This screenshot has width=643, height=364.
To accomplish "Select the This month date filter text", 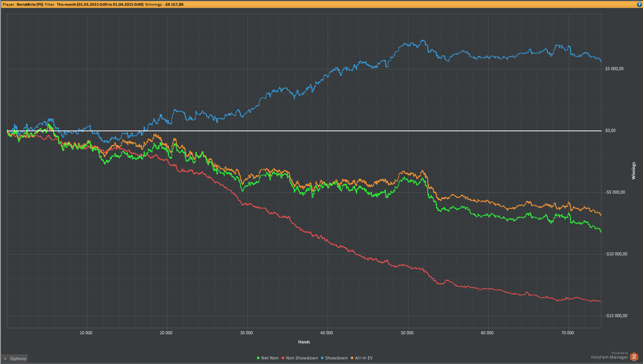I will pos(100,5).
